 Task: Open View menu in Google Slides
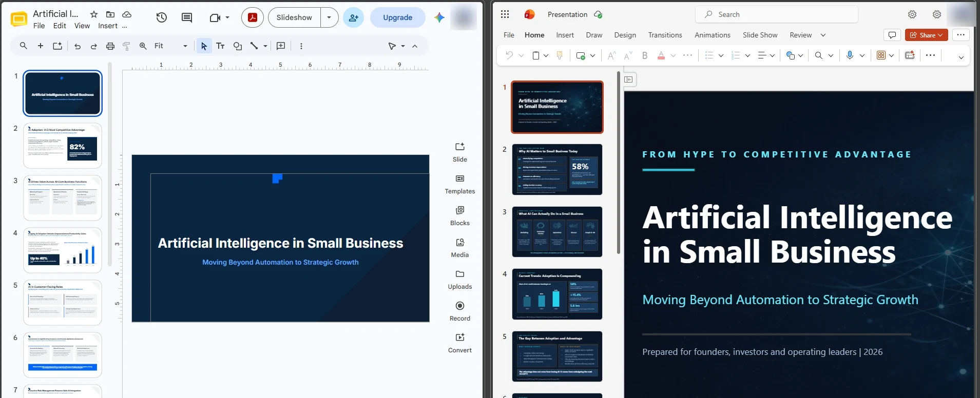(82, 26)
